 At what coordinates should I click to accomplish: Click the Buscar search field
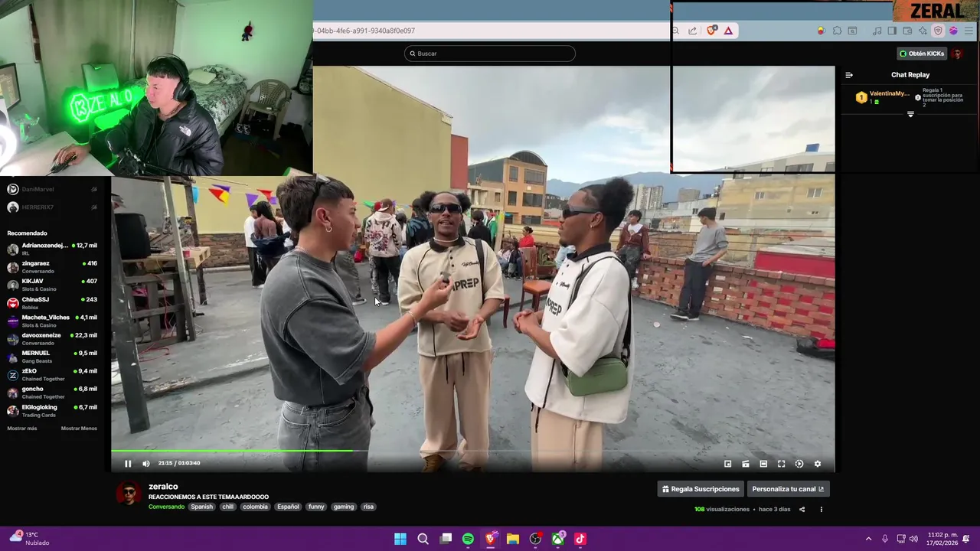(490, 54)
